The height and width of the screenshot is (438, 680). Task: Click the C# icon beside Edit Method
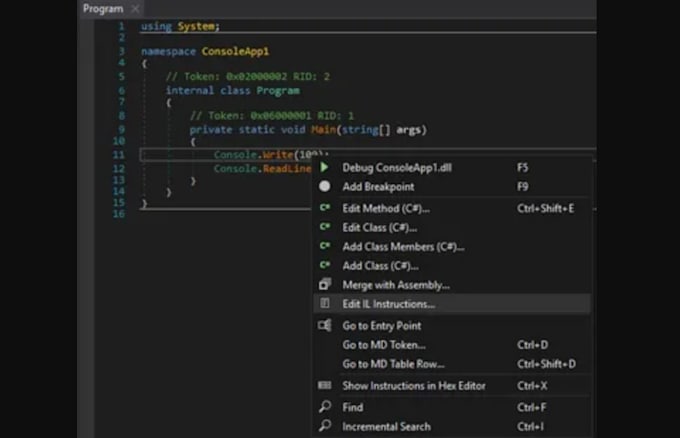(324, 208)
